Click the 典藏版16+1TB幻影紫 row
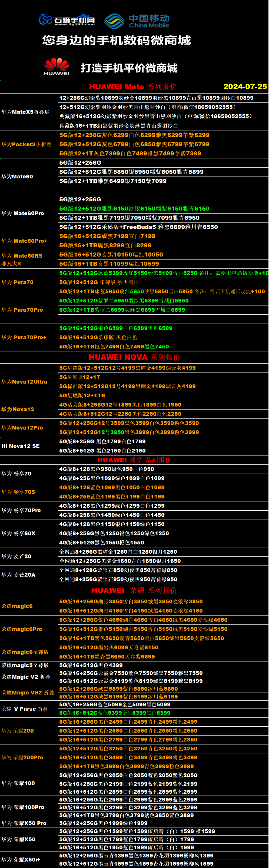This screenshot has height=868, width=269. [x=164, y=126]
